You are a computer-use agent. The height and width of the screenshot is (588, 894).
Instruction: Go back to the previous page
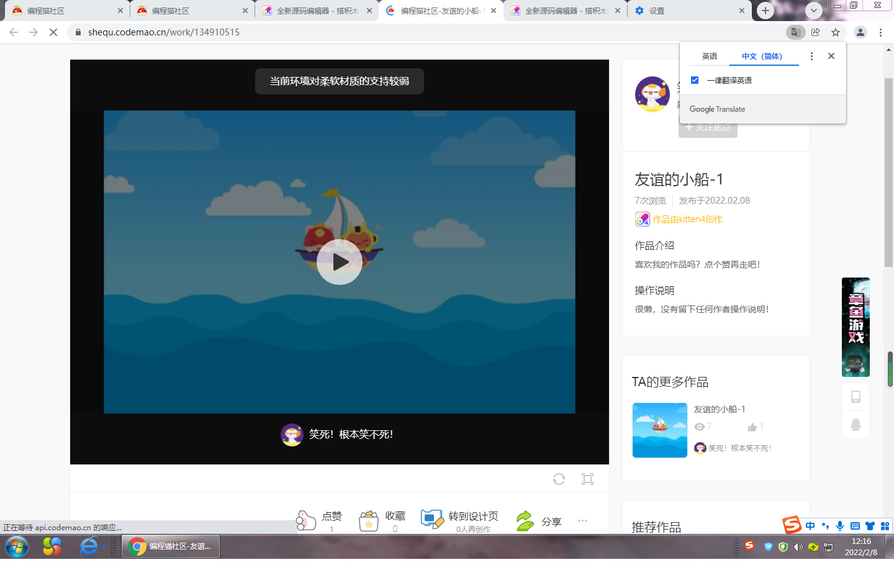tap(14, 32)
